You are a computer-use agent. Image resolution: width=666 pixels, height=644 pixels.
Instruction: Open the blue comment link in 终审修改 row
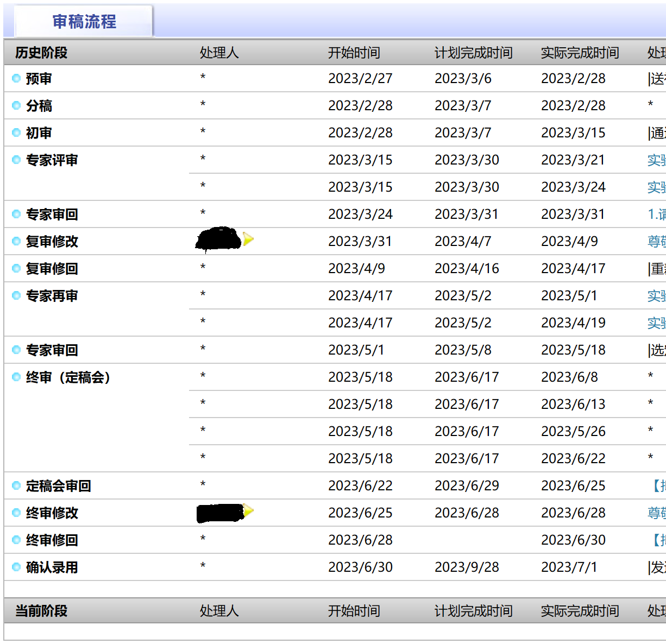656,513
